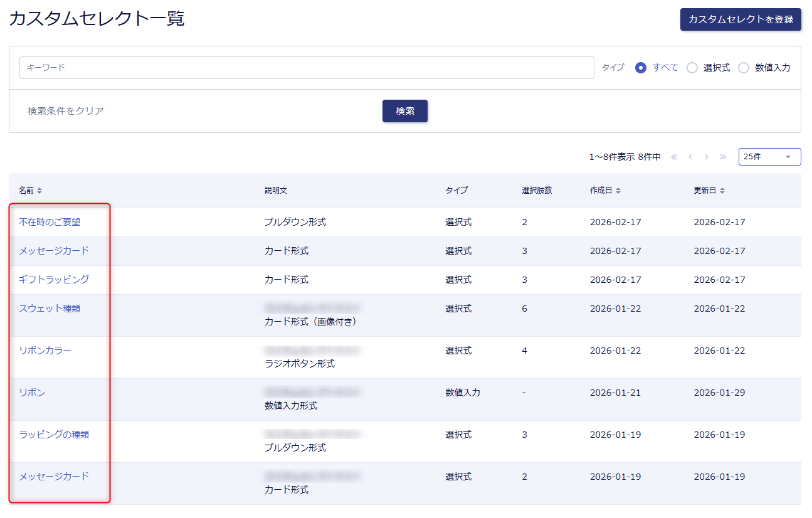Open the ギフトラッピング entry
The image size is (812, 518).
(54, 280)
